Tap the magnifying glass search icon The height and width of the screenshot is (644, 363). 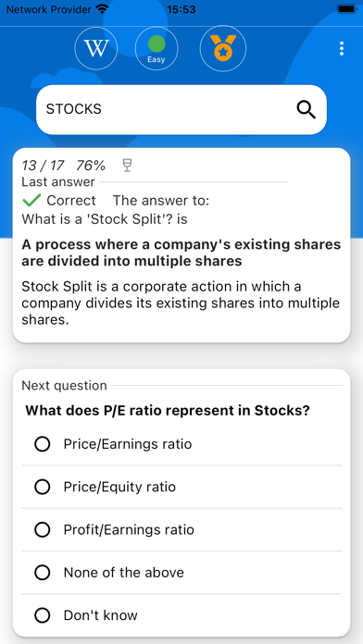(307, 110)
